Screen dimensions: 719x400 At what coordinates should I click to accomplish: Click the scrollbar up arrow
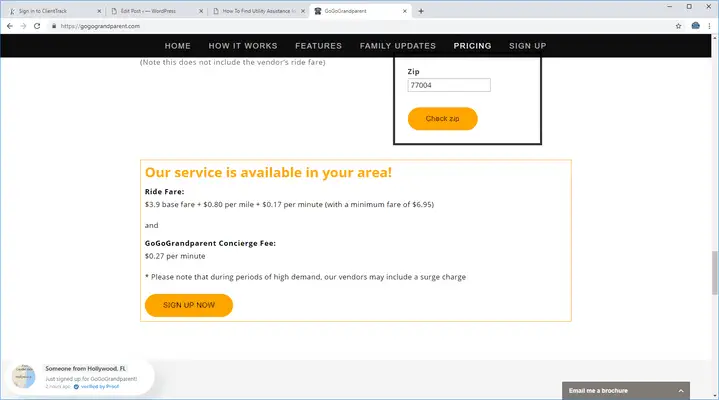click(x=714, y=38)
